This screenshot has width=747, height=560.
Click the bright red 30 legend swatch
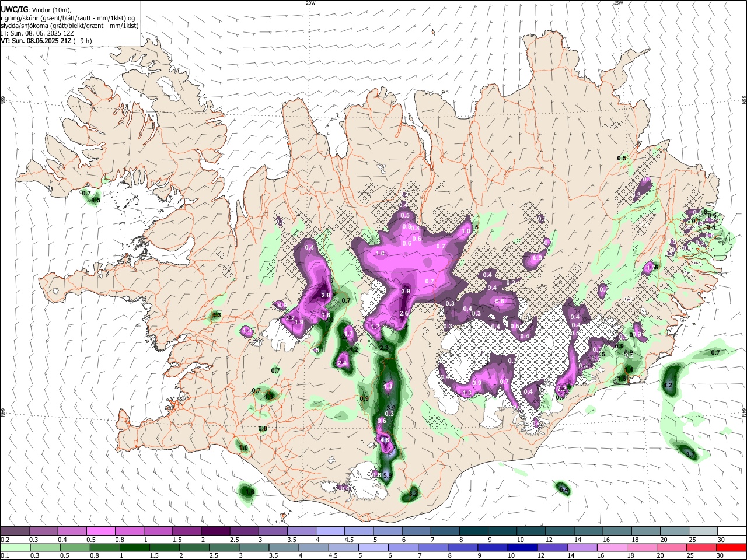click(731, 547)
